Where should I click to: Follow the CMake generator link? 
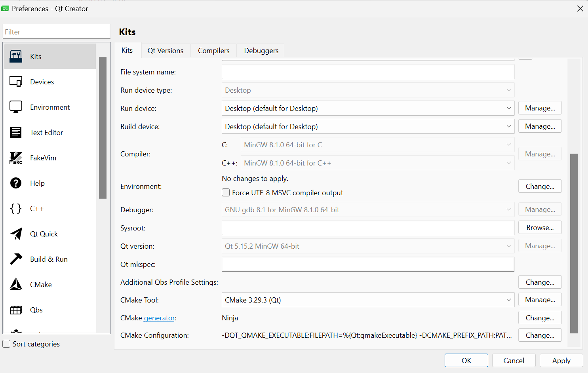coord(159,318)
